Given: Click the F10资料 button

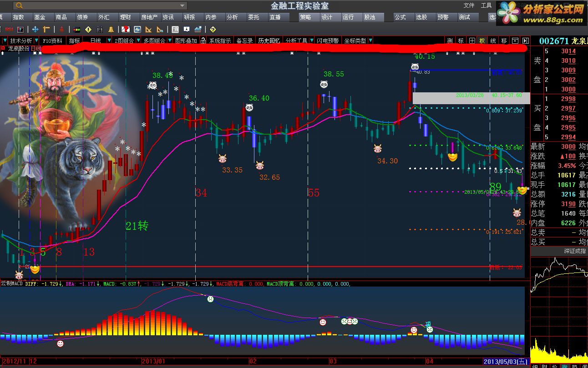Looking at the screenshot, I should [53, 40].
